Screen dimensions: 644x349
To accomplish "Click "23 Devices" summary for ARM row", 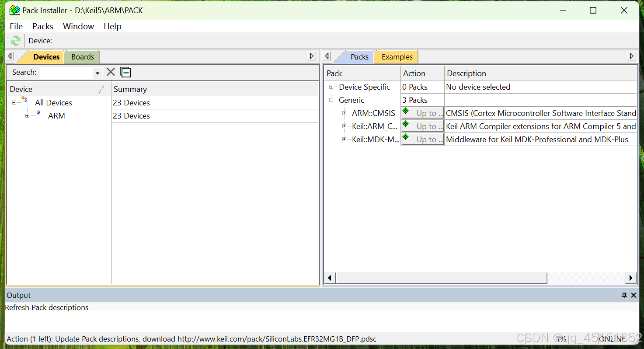I will click(x=131, y=116).
